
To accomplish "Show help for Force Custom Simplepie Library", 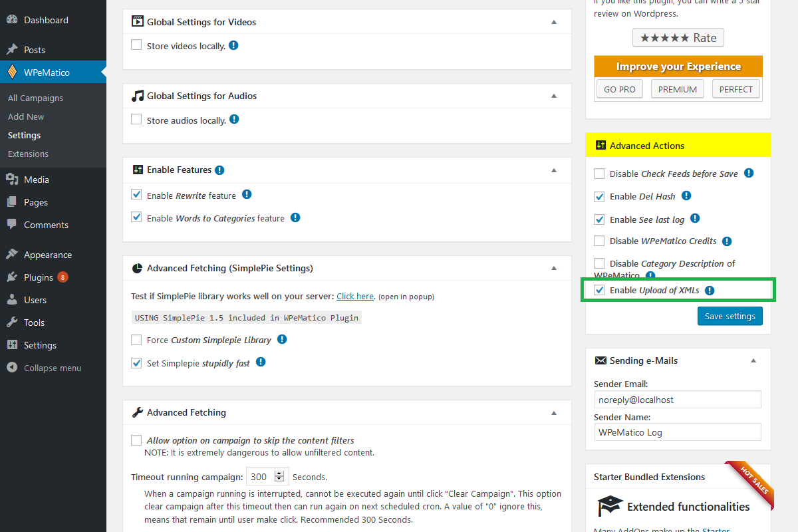I will point(282,339).
